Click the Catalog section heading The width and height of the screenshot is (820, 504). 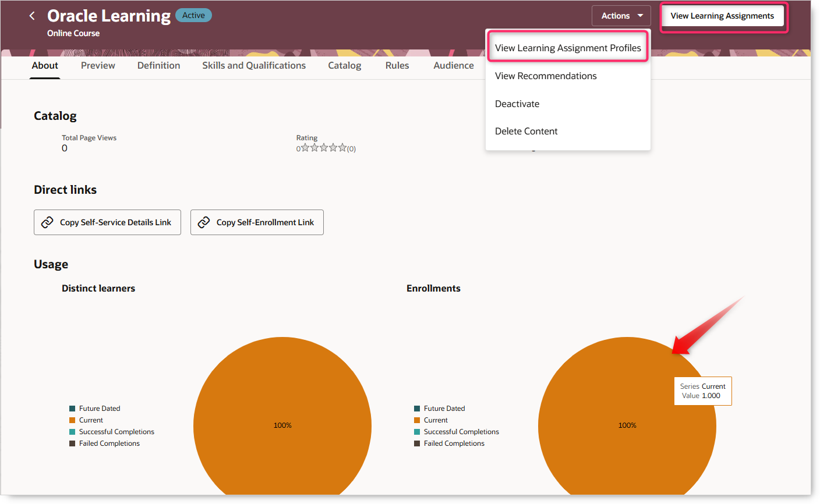click(55, 116)
